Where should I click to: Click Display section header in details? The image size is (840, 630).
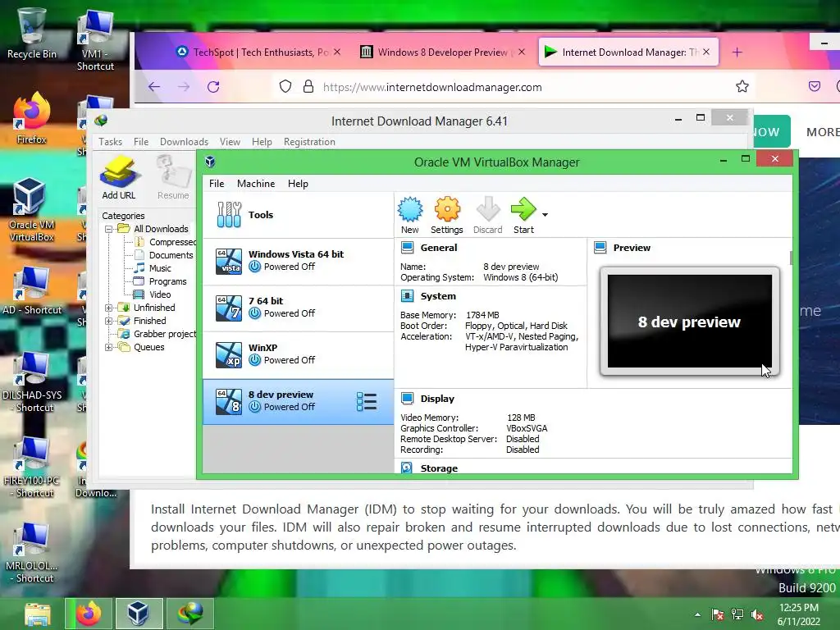point(437,399)
